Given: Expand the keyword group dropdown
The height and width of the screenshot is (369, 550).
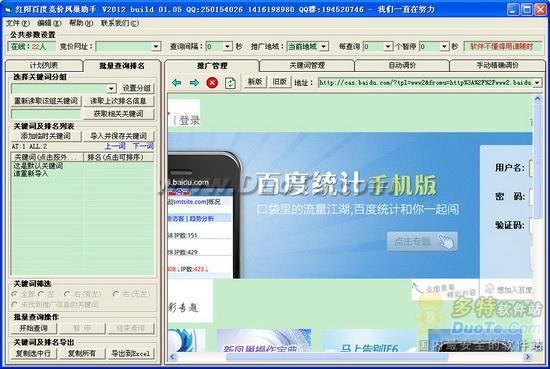Looking at the screenshot, I should click(x=112, y=88).
